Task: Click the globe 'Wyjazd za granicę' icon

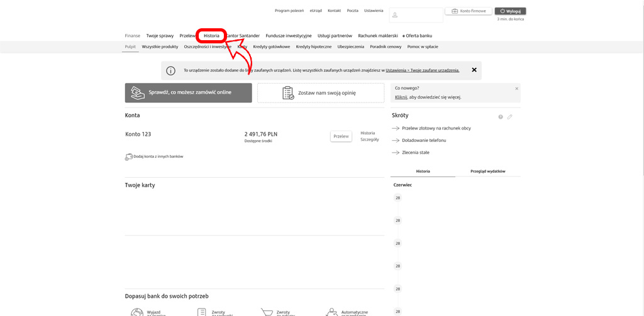Action: pos(136,312)
